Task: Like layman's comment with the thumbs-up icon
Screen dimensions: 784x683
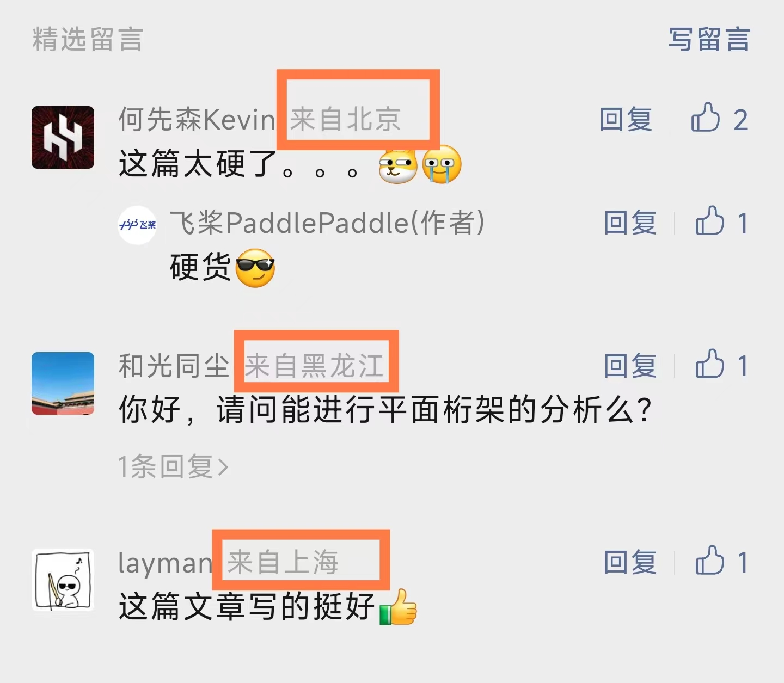Action: pos(710,560)
